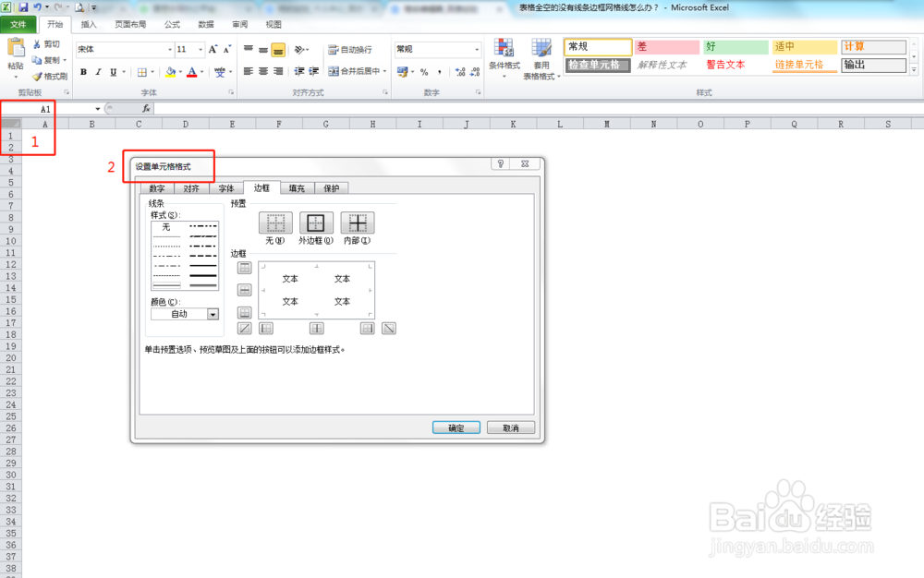Toggle underline formatting with the U button
This screenshot has height=578, width=924.
pyautogui.click(x=111, y=72)
